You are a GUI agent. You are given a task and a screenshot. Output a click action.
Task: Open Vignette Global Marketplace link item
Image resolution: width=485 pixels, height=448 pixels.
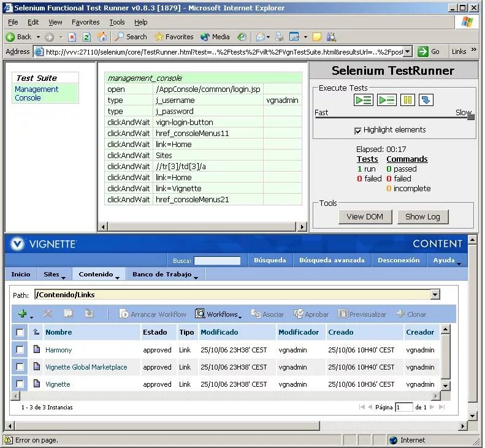tap(86, 367)
